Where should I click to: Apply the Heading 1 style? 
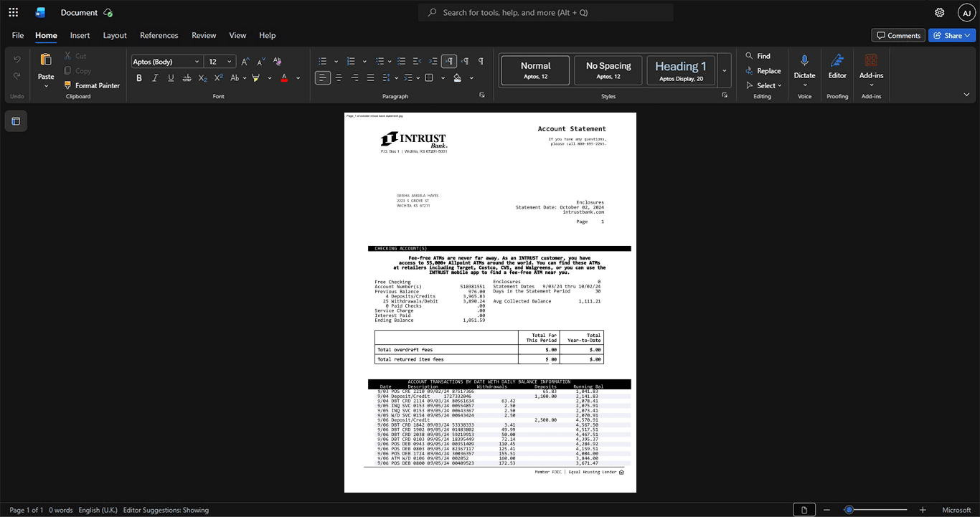click(681, 70)
